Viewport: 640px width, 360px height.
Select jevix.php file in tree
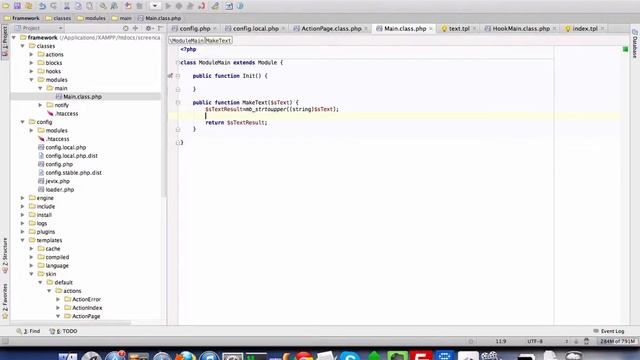[57, 181]
